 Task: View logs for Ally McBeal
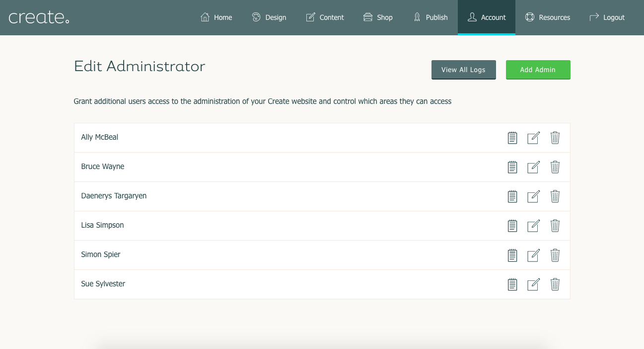click(512, 138)
